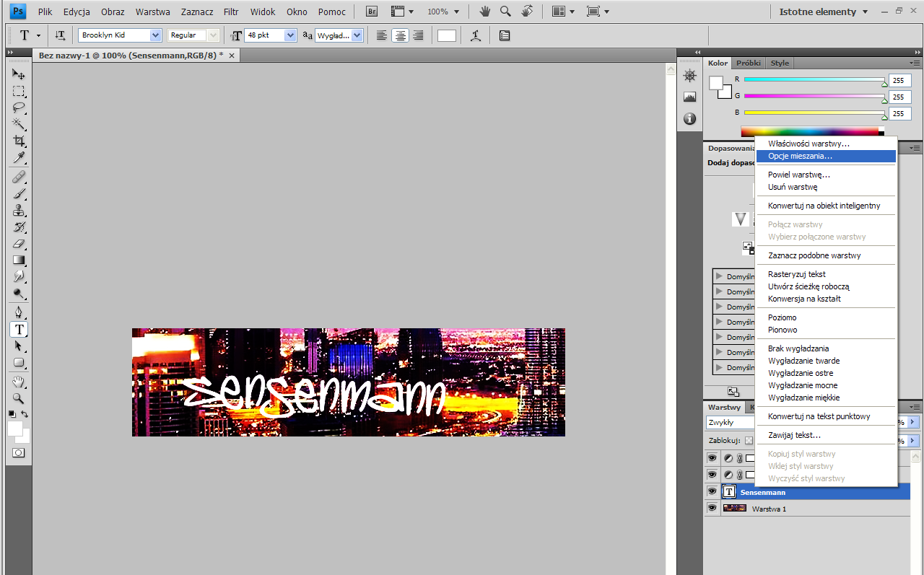Hide the Warstwa 1 layer
924x575 pixels.
pos(712,508)
